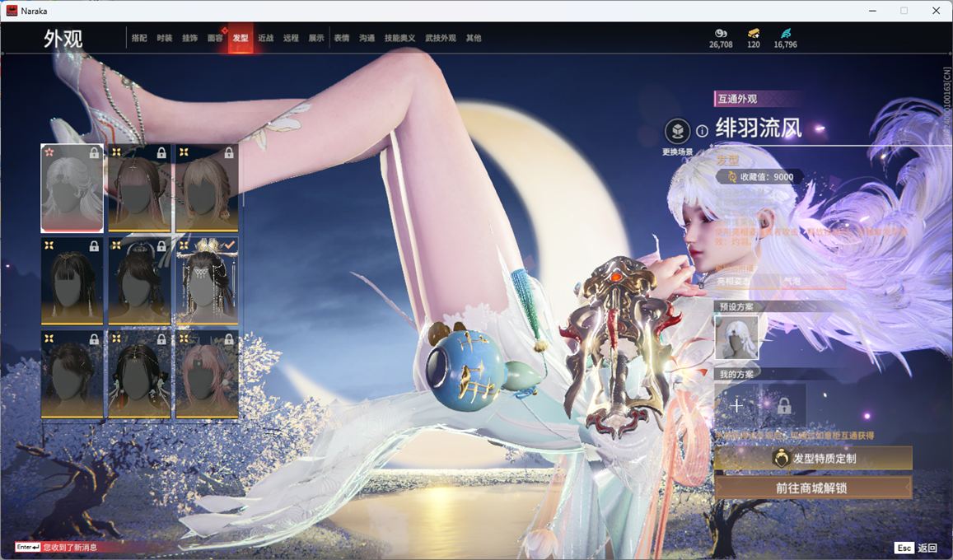Switch to the 表情 tab
Image resolution: width=953 pixels, height=560 pixels.
[342, 38]
